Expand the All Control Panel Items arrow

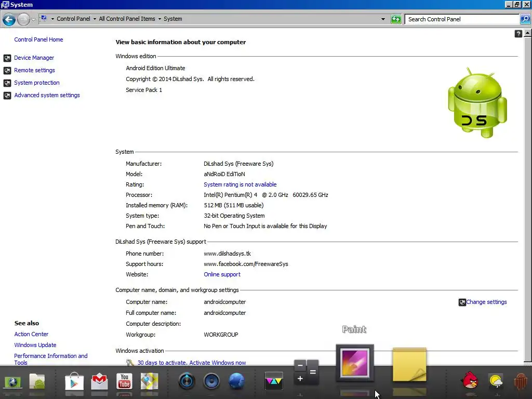(159, 19)
